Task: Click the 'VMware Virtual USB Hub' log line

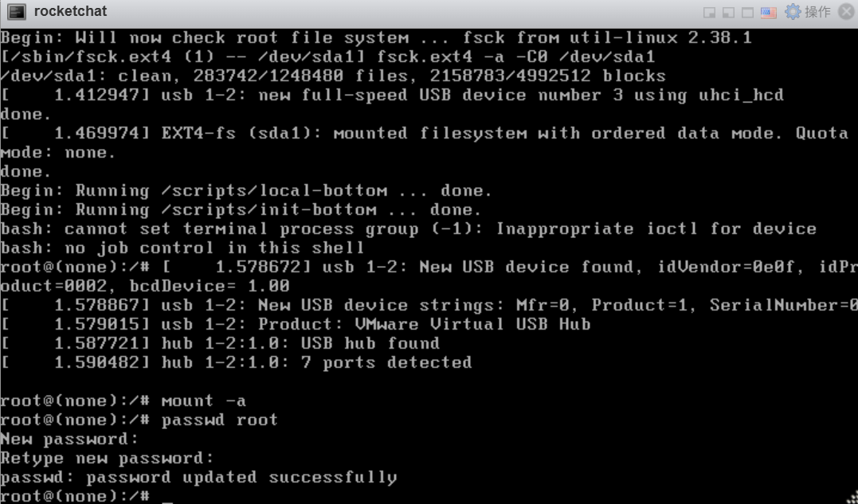Action: [296, 324]
